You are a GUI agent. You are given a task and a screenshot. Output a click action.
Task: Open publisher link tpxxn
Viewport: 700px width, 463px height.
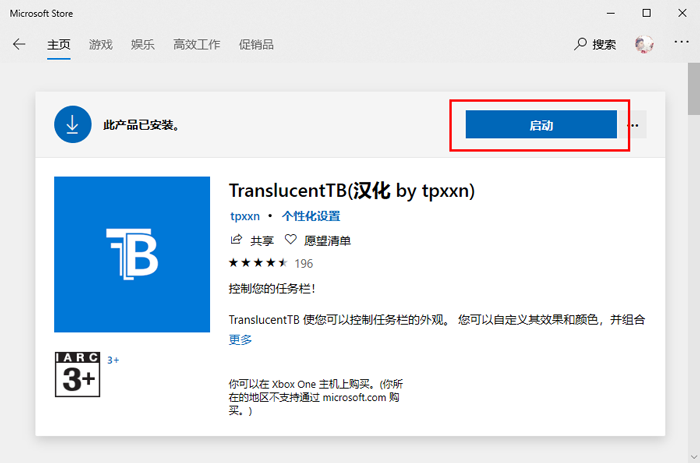coord(245,216)
